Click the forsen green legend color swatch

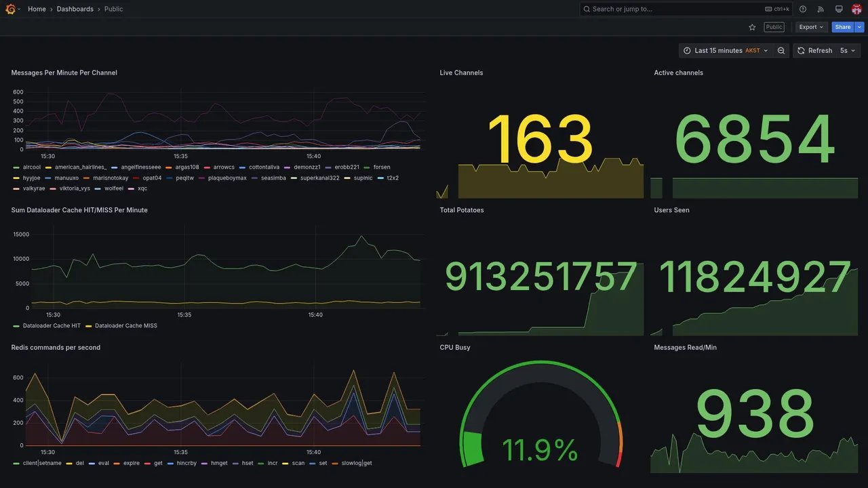point(367,167)
